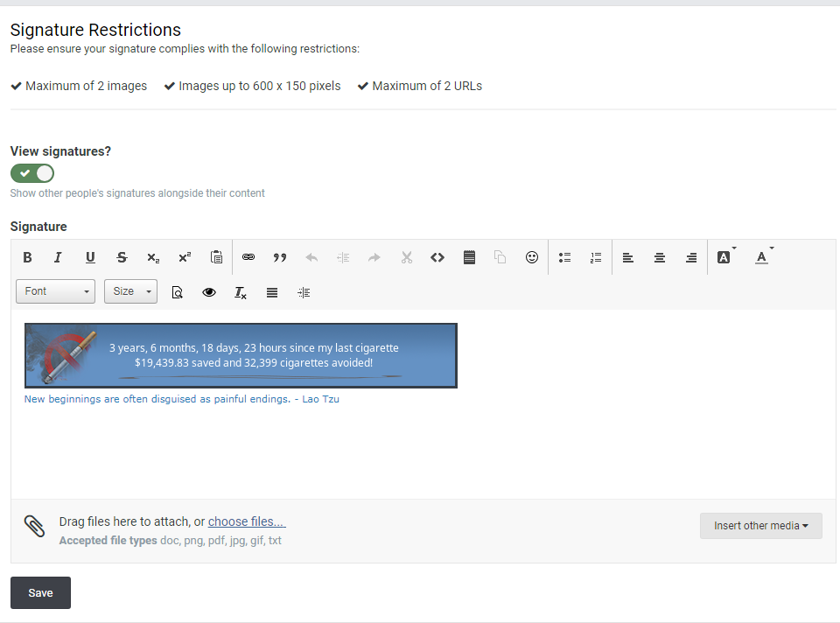
Task: Open the emoji smiley picker
Action: [x=531, y=257]
